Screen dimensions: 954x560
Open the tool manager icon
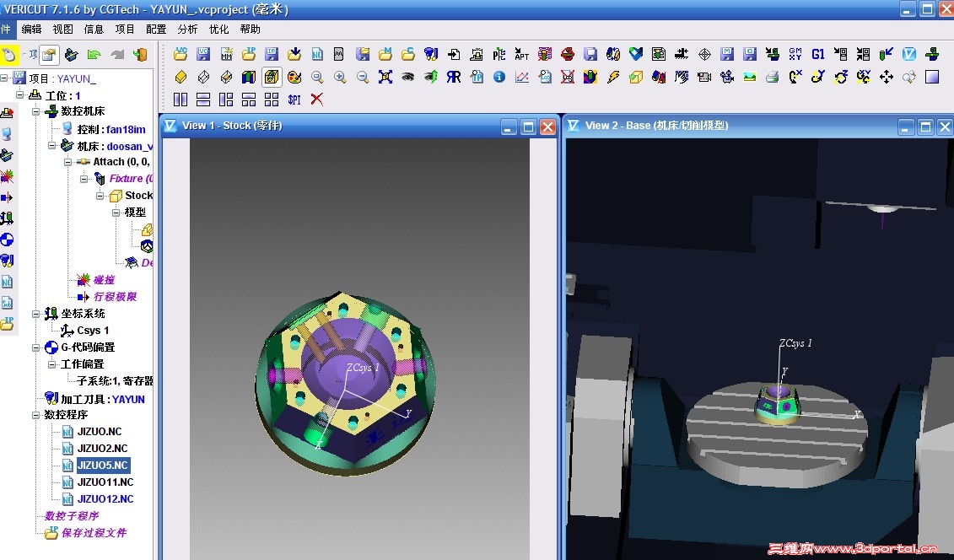coord(431,54)
